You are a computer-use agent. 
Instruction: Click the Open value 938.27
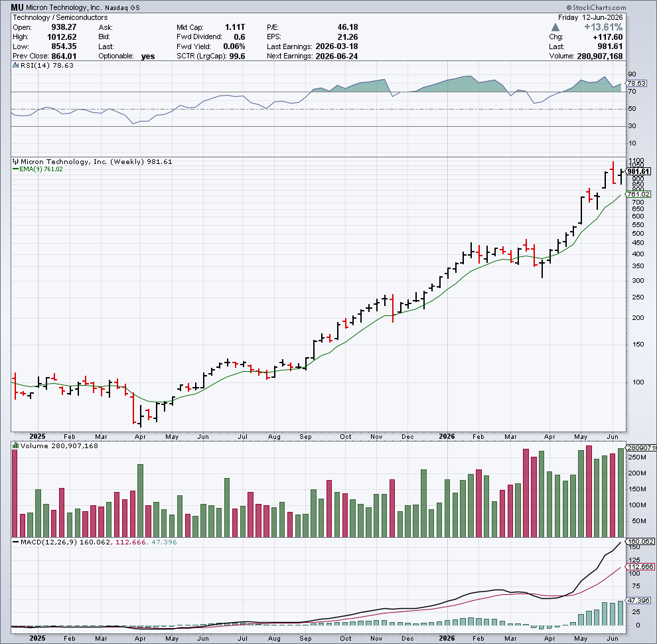coord(64,27)
